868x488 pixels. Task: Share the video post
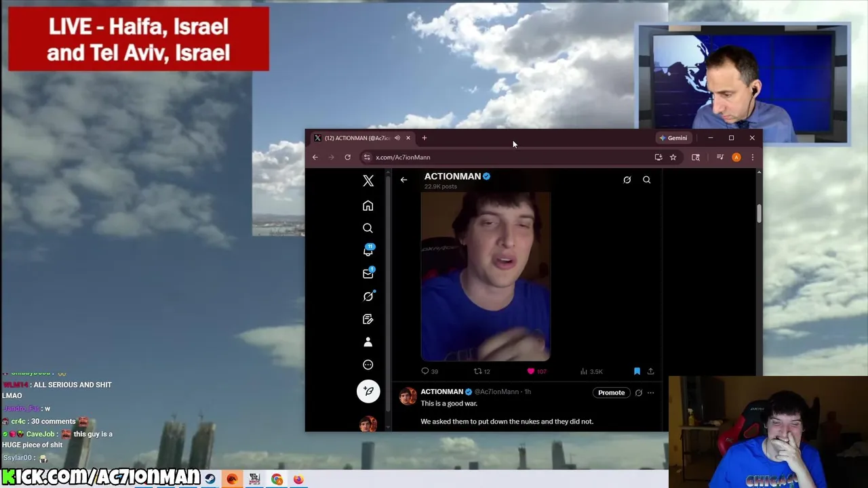pos(650,371)
